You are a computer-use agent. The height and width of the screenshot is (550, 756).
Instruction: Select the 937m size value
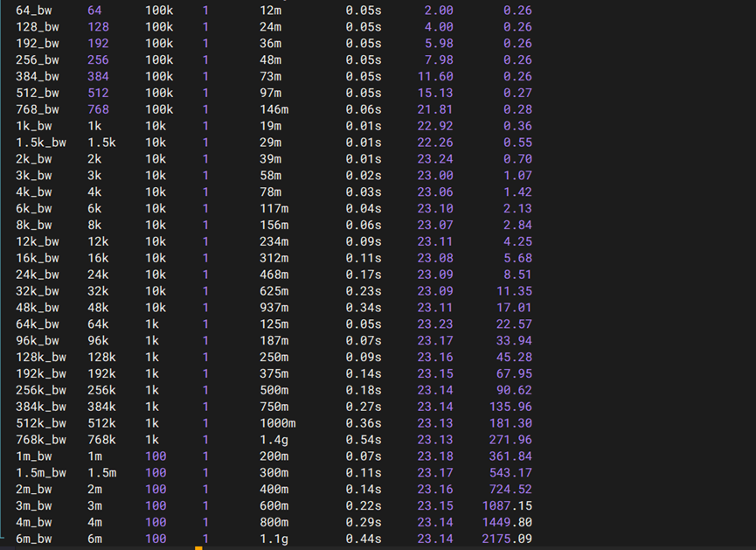click(x=274, y=308)
